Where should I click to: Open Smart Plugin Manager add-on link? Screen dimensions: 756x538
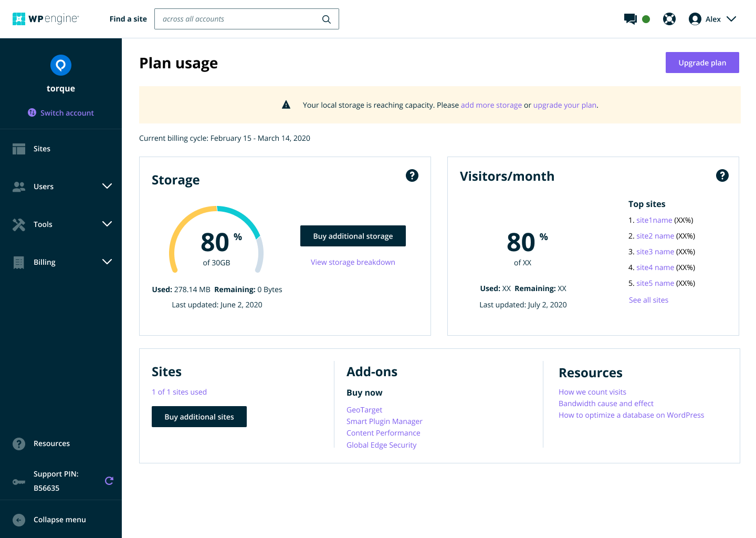(384, 421)
